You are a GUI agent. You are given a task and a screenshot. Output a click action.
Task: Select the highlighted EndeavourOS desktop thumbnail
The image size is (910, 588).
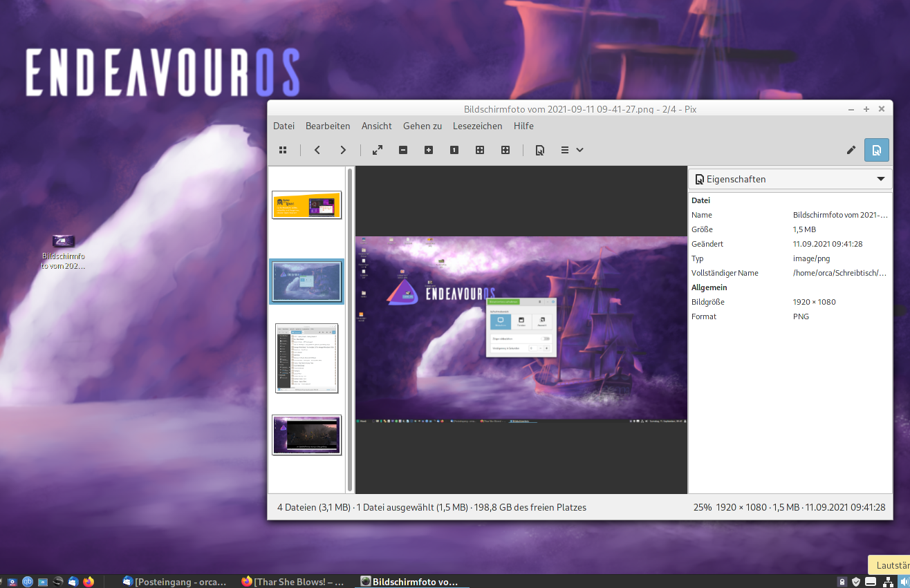point(306,282)
